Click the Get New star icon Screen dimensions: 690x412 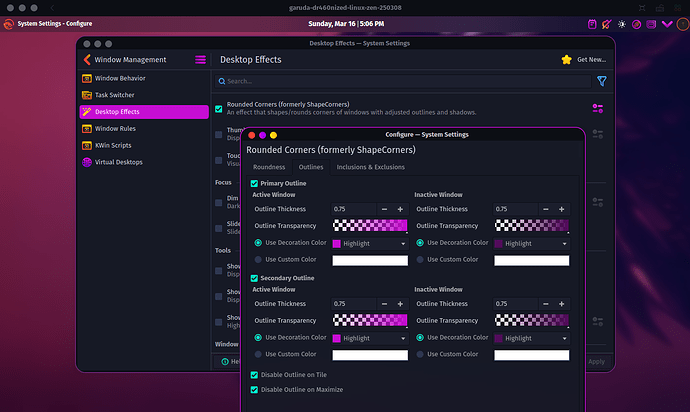pos(566,59)
